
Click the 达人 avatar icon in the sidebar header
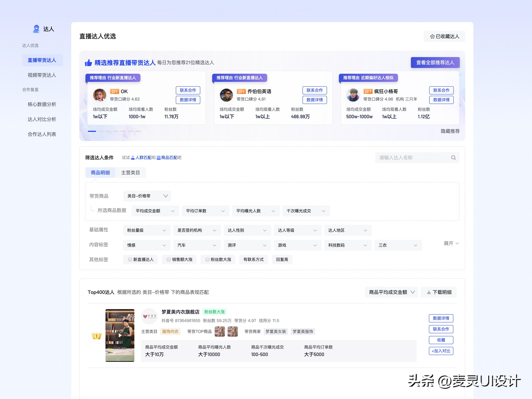[36, 29]
